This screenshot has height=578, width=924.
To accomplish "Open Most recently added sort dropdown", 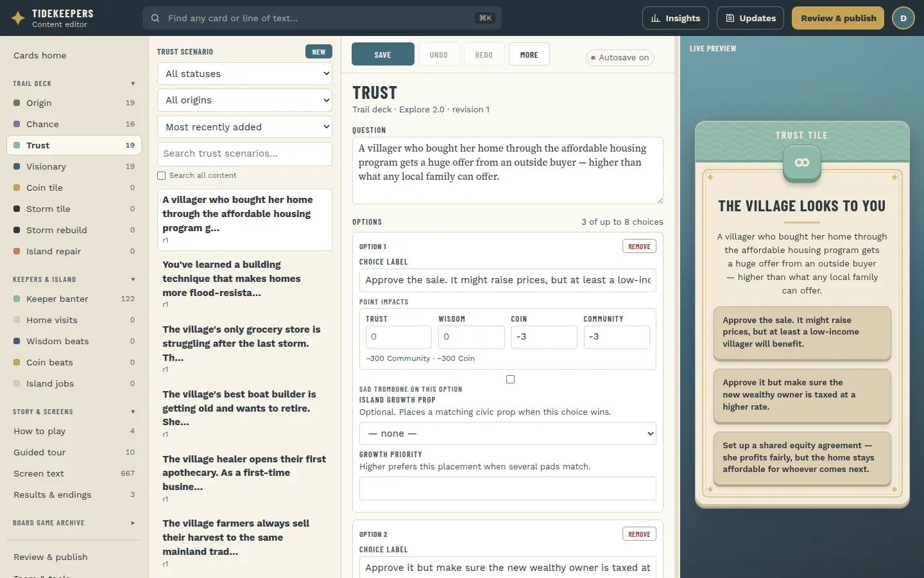I will pos(244,127).
